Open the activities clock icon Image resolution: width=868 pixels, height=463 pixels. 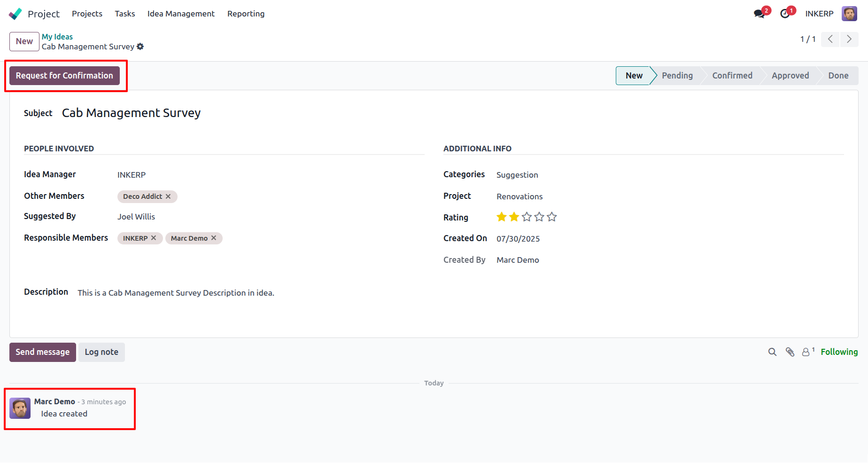[785, 14]
